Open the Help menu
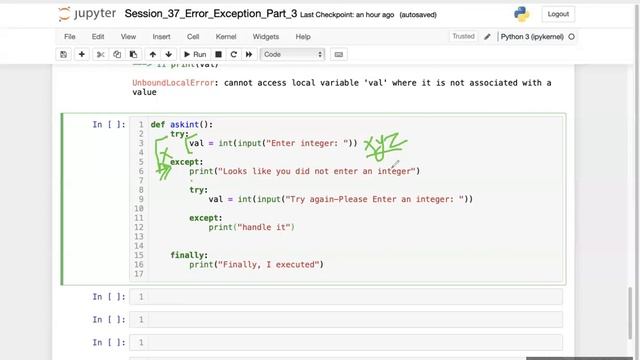Viewport: 640px width, 360px height. point(303,37)
